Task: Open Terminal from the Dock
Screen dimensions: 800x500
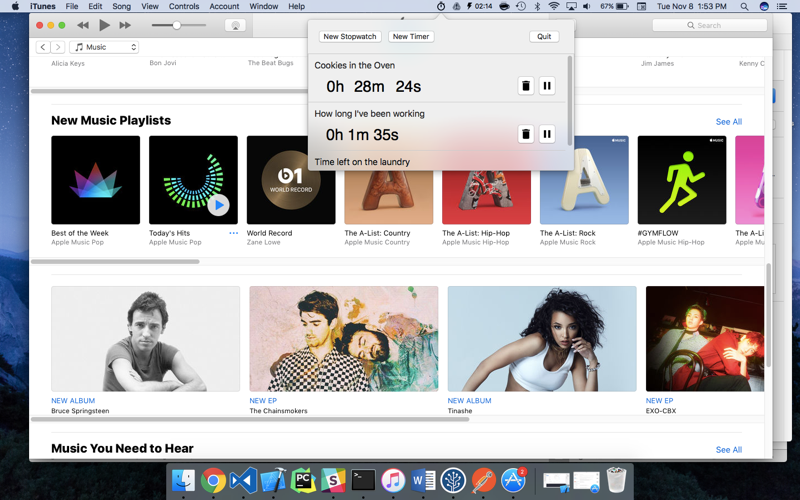Action: (x=363, y=480)
